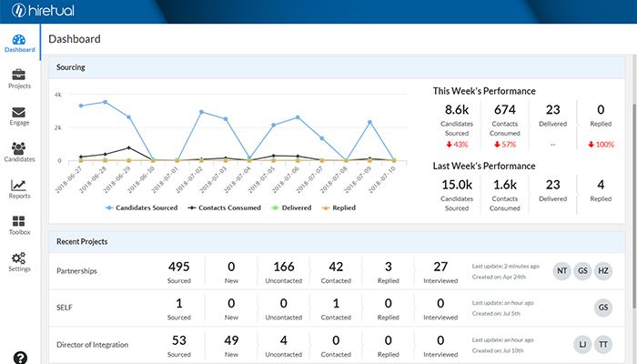Toggle Contacts Consumed series in legend
The image size is (637, 364).
click(224, 207)
